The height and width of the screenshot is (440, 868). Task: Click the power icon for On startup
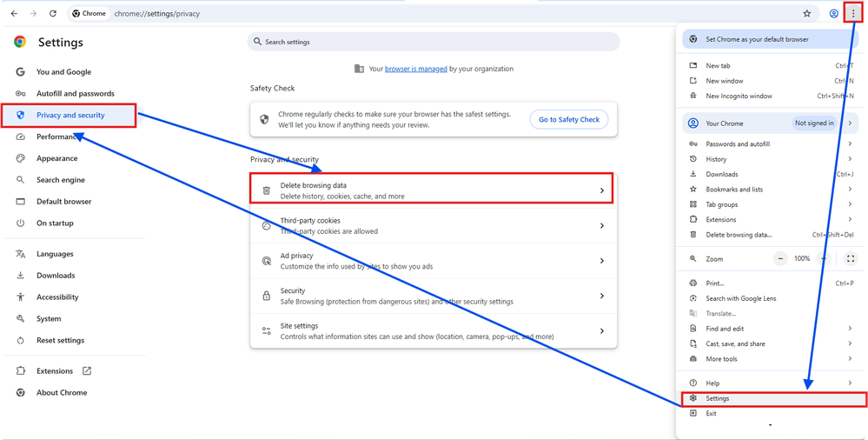(x=21, y=223)
